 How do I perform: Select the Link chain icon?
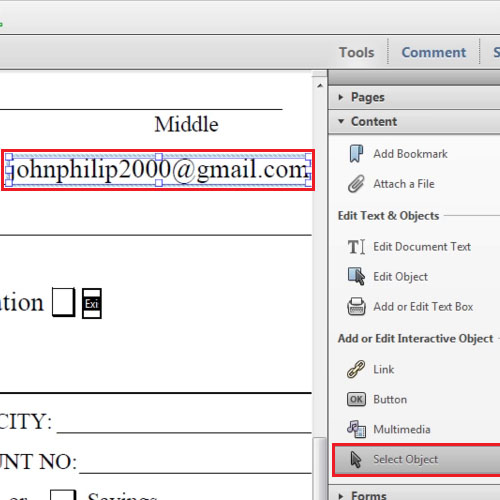click(x=356, y=369)
